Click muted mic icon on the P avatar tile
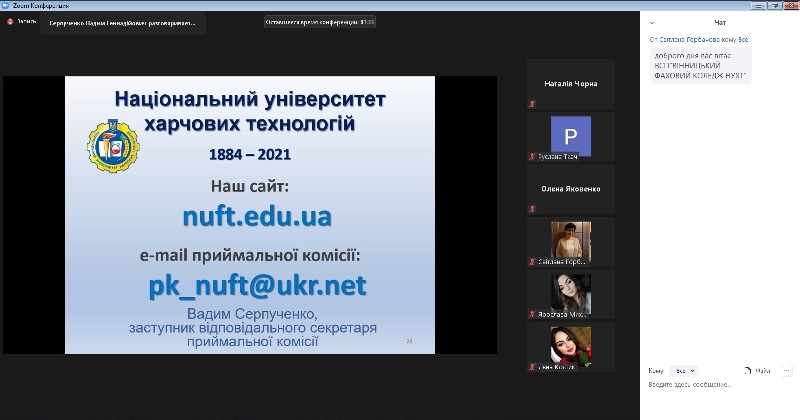 (533, 156)
